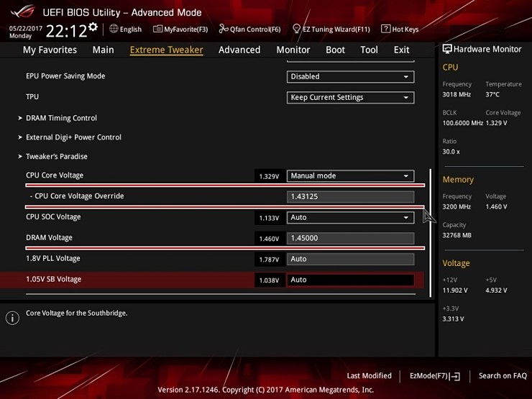Viewport: 532px width, 399px height.
Task: Click the 1.329V CPU core voltage reading
Action: point(269,176)
